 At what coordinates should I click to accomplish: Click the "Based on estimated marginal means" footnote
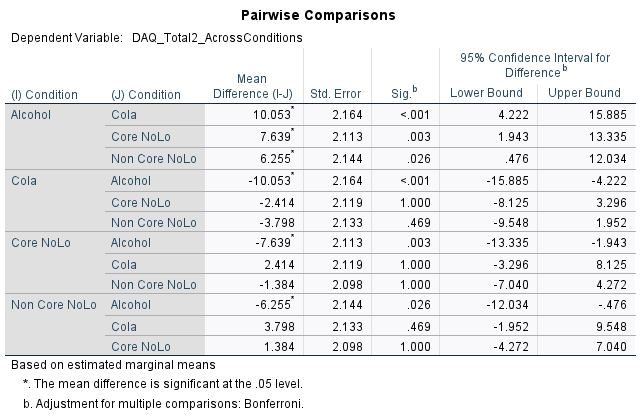(111, 366)
